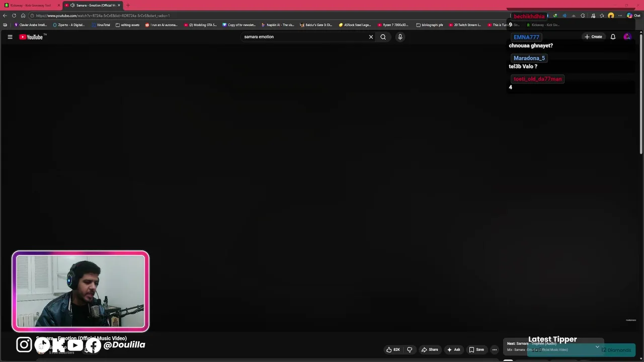Open the browser profile avatar

[x=611, y=16]
